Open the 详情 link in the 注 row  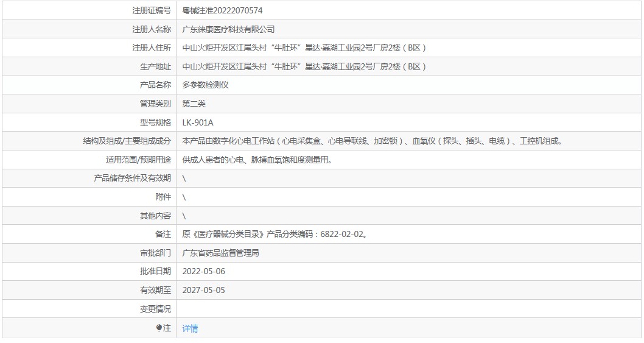click(190, 328)
